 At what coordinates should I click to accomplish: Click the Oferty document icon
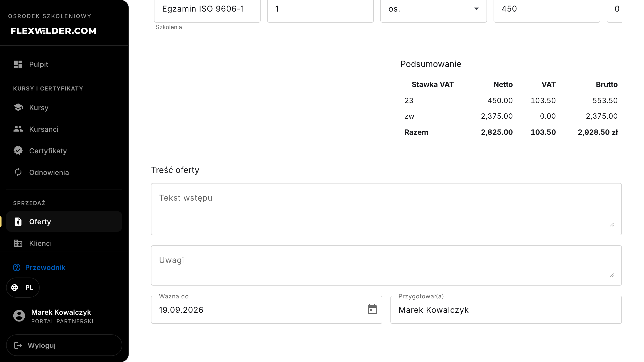(18, 221)
